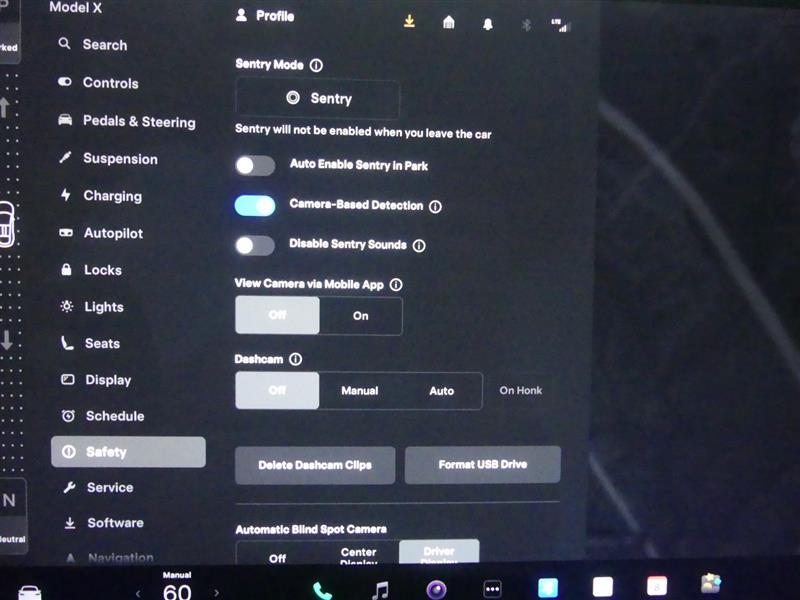Click Dashcam info icon
The width and height of the screenshot is (800, 600).
coord(295,359)
